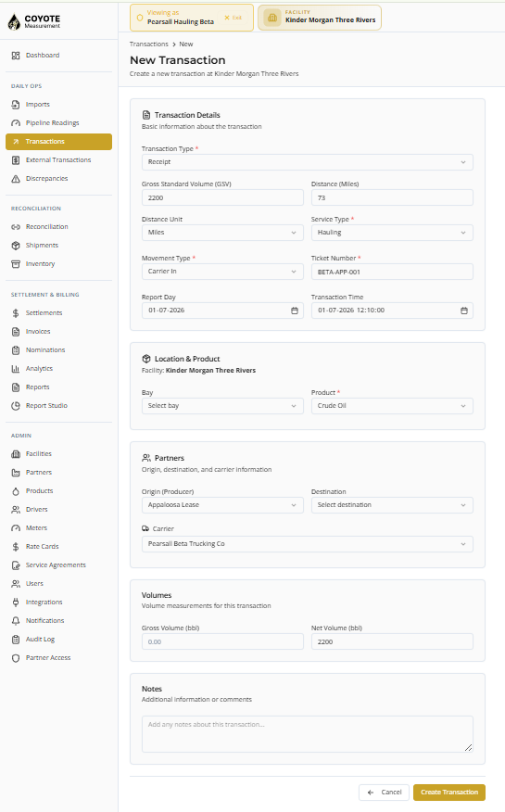
Task: Expand Select destination dropdown
Action: tap(392, 505)
